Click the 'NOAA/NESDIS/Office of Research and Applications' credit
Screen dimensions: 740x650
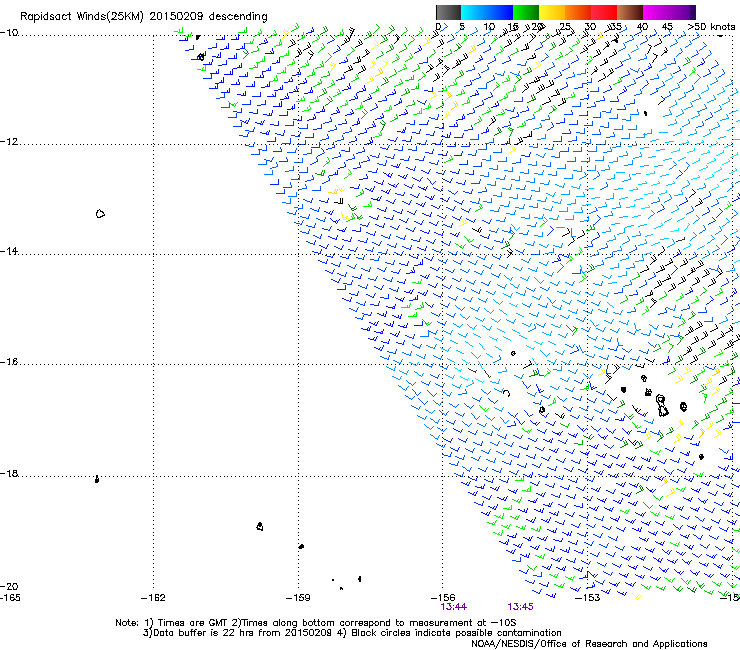point(589,644)
